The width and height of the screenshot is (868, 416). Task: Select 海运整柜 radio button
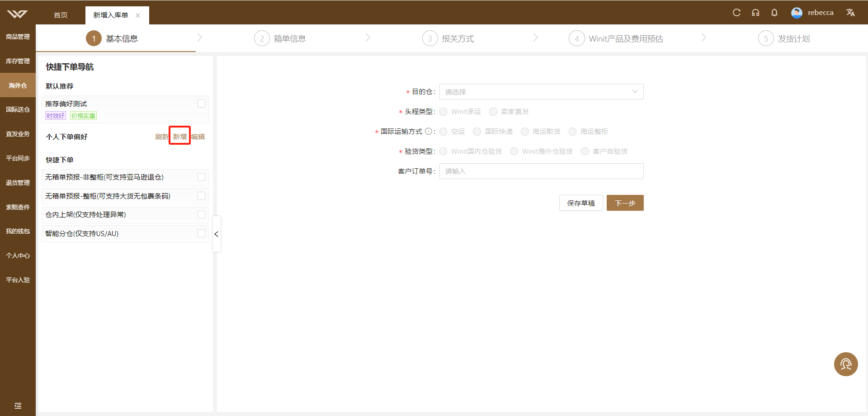click(573, 132)
